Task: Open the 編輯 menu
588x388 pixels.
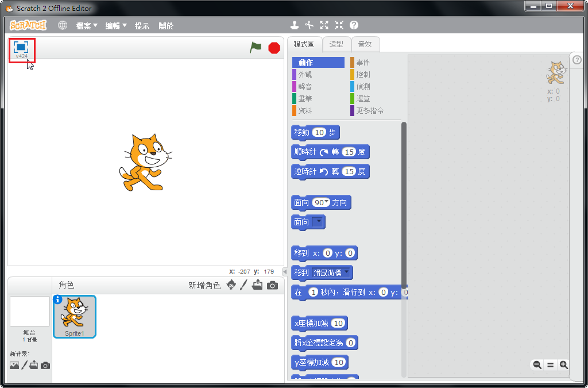Action: click(116, 25)
